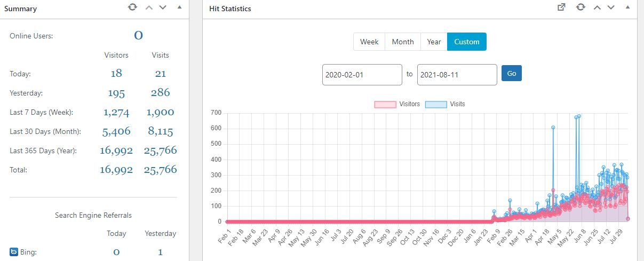Move the Hit Statistics widget down
This screenshot has width=644, height=261.
click(x=611, y=7)
